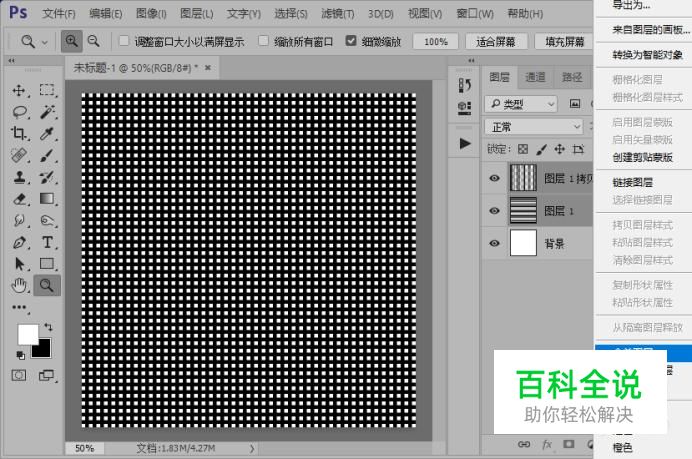
Task: Select the Magic Wand tool
Action: [47, 112]
